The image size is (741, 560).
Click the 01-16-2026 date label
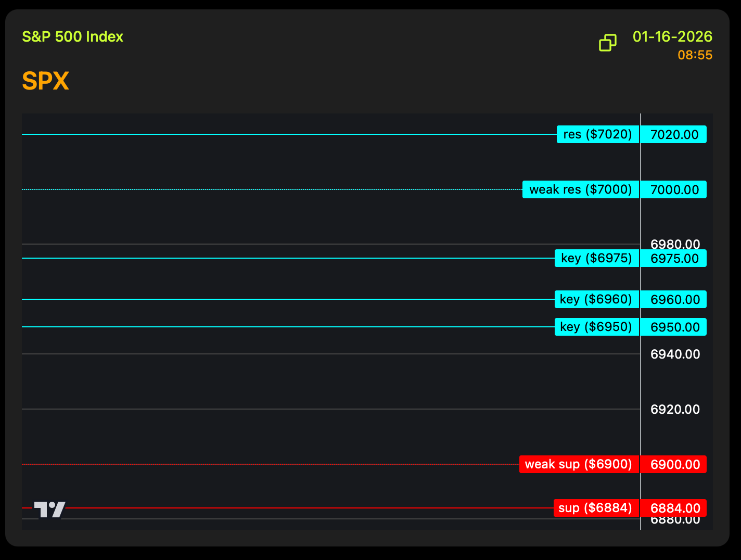672,37
